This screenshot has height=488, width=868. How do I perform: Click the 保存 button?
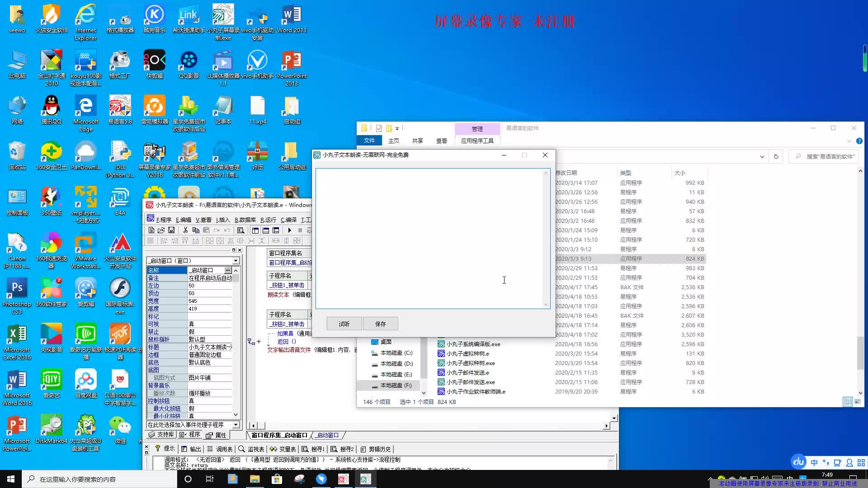click(381, 324)
